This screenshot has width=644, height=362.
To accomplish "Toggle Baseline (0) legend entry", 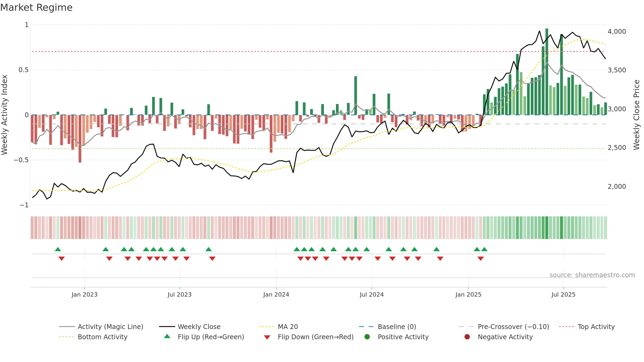I will (x=388, y=327).
